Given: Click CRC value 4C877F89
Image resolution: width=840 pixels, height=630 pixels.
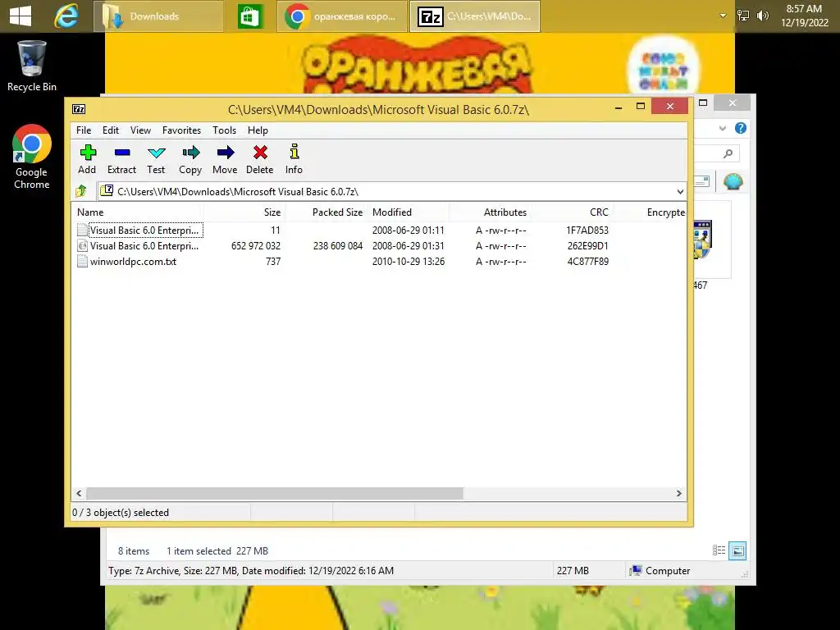Looking at the screenshot, I should click(587, 262).
